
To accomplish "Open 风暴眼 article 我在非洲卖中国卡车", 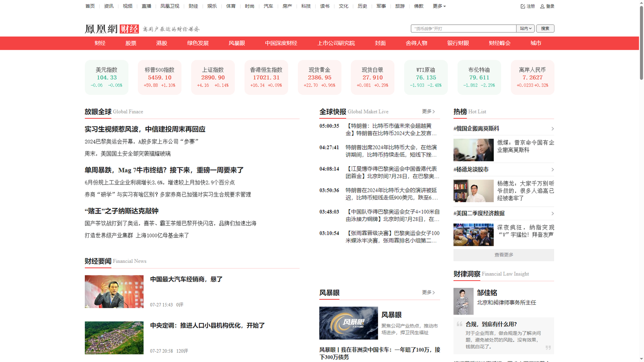I will tap(380, 353).
